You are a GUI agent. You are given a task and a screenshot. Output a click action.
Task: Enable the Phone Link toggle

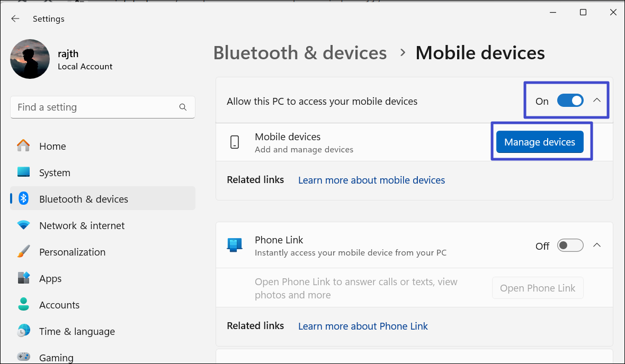[570, 245]
